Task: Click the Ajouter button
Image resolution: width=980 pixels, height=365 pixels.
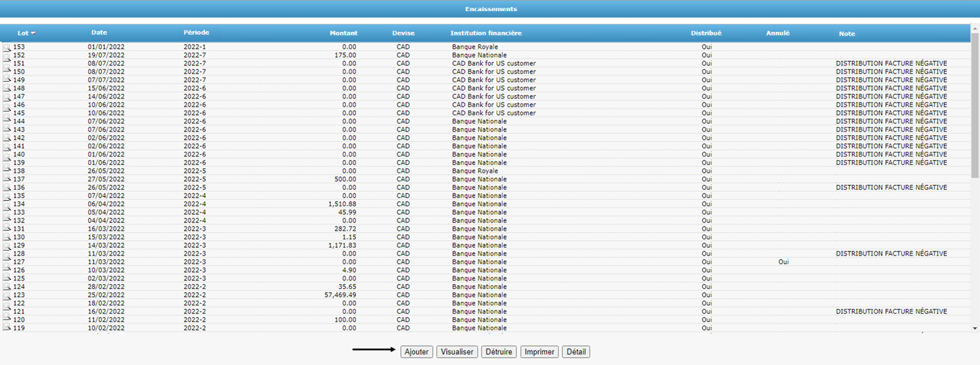Action: click(416, 352)
